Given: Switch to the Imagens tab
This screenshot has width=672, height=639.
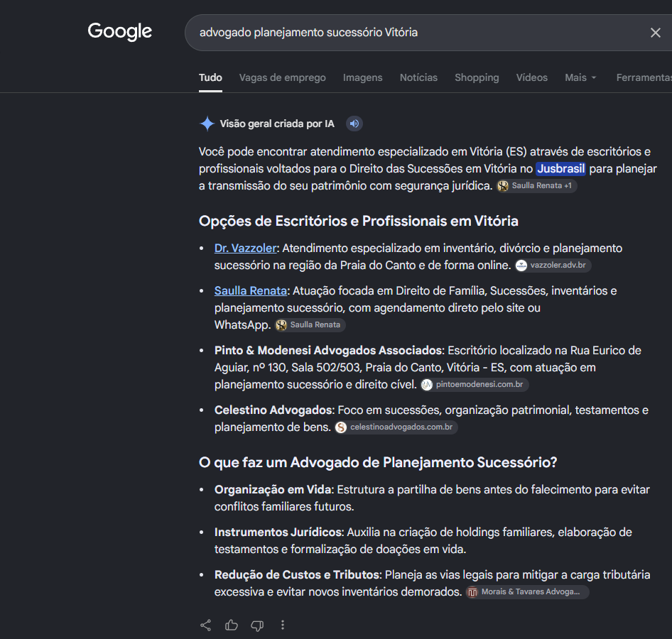Looking at the screenshot, I should (362, 77).
